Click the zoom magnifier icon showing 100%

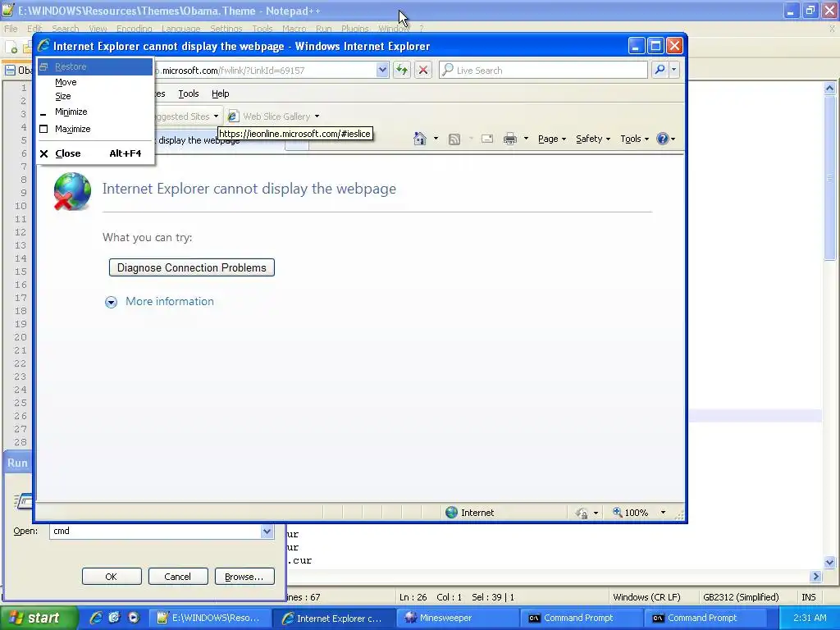click(617, 512)
